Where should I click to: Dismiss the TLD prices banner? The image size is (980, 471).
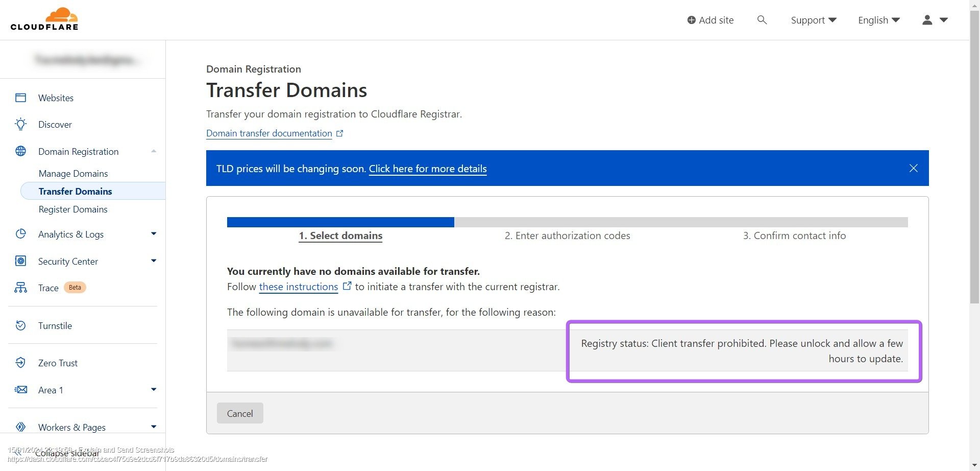pos(914,168)
